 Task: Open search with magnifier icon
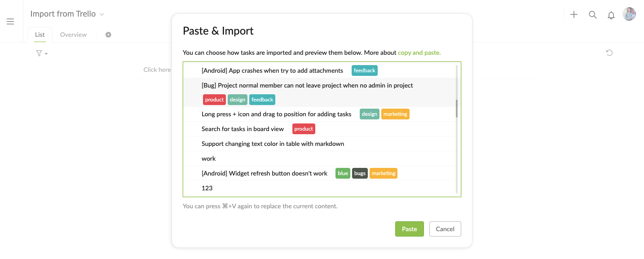593,15
